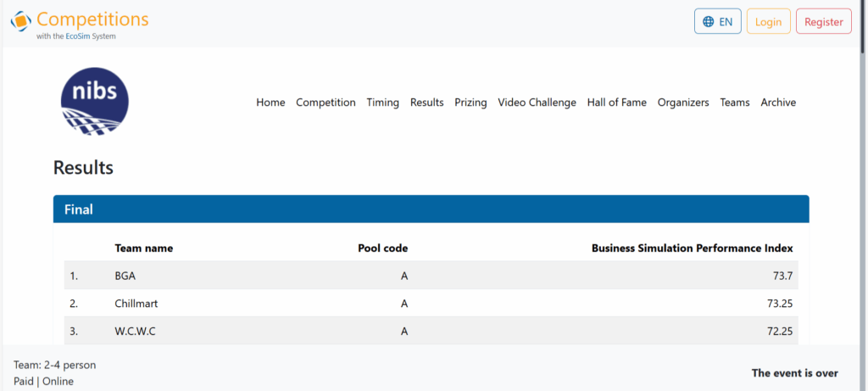Viewport: 868px width, 391px height.
Task: Navigate to the Prizing page
Action: coord(470,103)
